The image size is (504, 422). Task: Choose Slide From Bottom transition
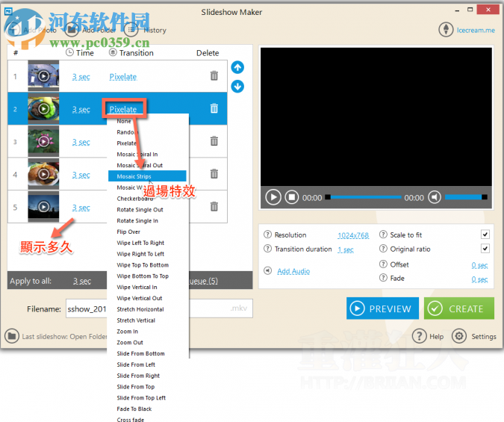pyautogui.click(x=140, y=353)
